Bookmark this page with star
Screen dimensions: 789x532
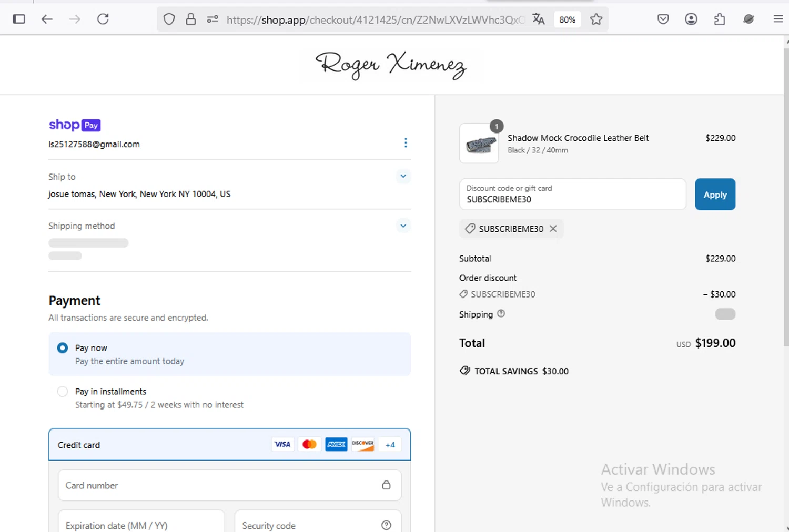pos(596,19)
